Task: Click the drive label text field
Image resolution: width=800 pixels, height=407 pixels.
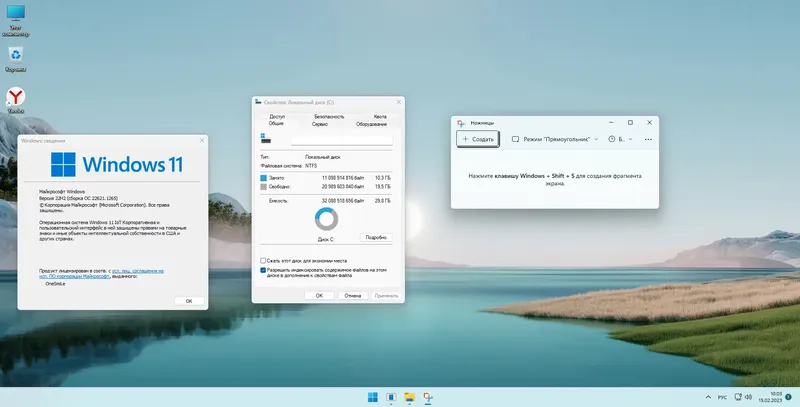Action: (342, 140)
